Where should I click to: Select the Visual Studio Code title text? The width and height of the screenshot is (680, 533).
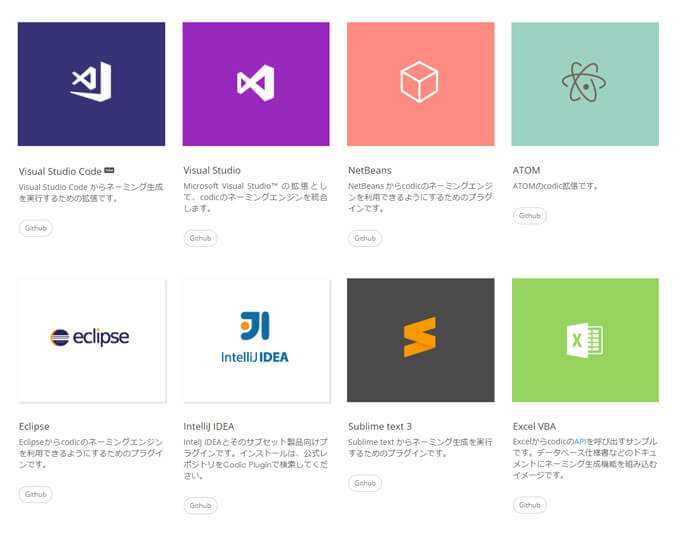pyautogui.click(x=60, y=171)
